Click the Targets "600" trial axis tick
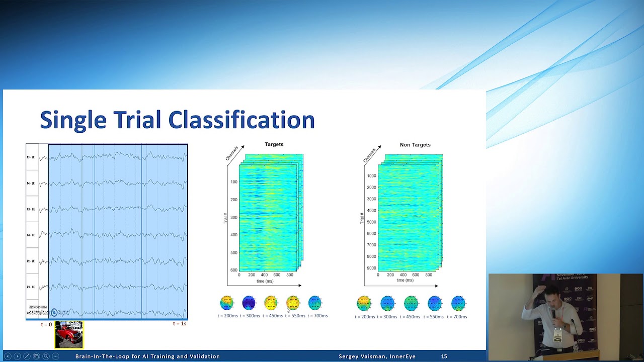The width and height of the screenshot is (644, 362). [234, 270]
